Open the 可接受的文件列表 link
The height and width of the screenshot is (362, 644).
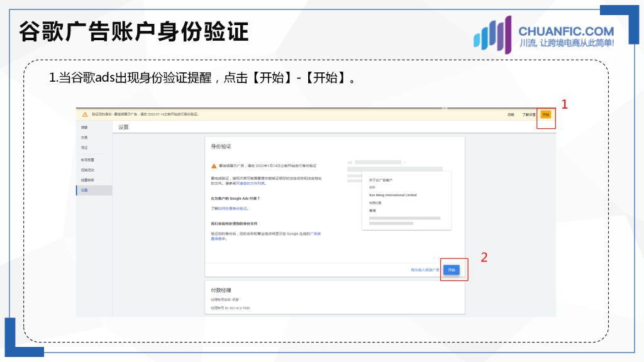[250, 184]
